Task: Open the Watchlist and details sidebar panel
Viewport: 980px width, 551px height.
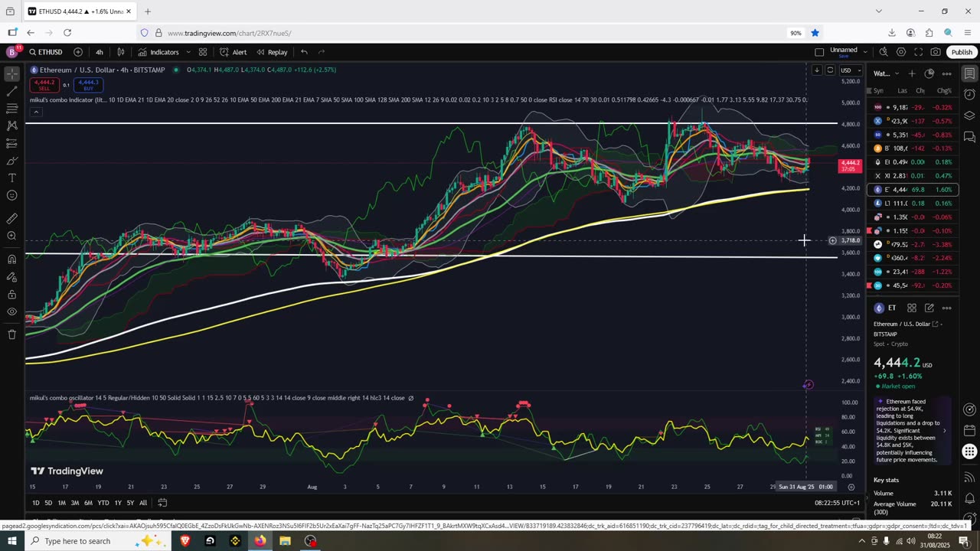Action: [x=969, y=73]
